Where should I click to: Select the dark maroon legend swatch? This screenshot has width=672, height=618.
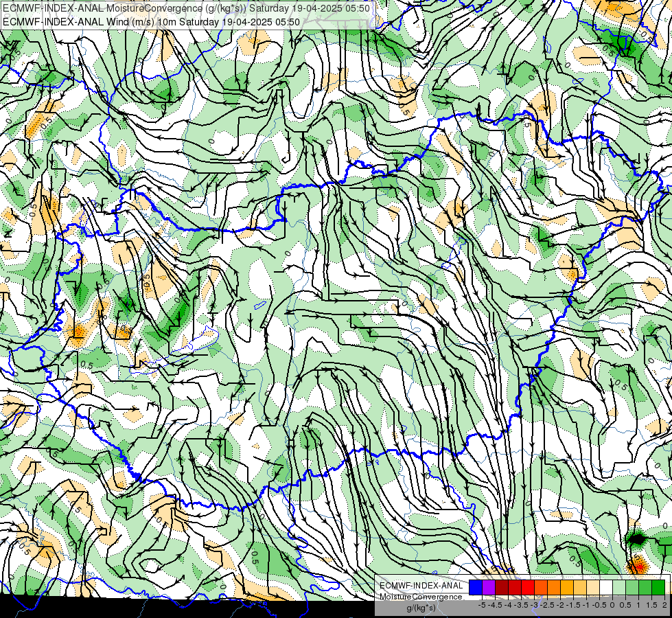502,587
